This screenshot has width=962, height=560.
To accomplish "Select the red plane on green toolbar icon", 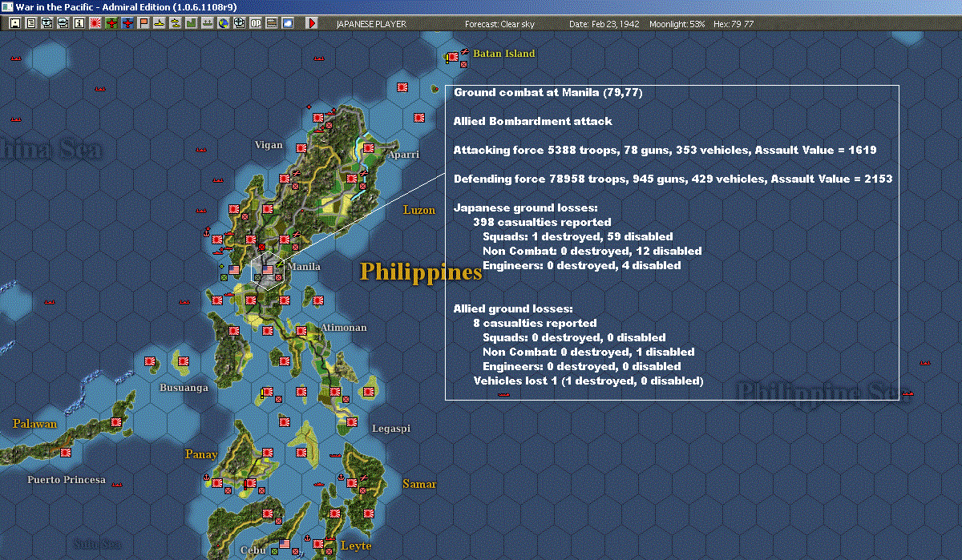I will (x=111, y=23).
